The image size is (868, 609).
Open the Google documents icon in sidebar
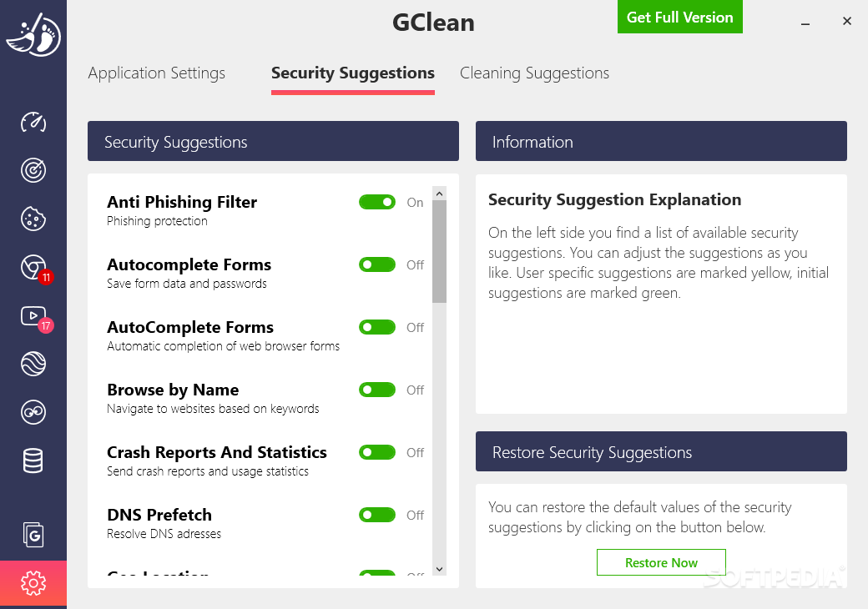pyautogui.click(x=33, y=535)
